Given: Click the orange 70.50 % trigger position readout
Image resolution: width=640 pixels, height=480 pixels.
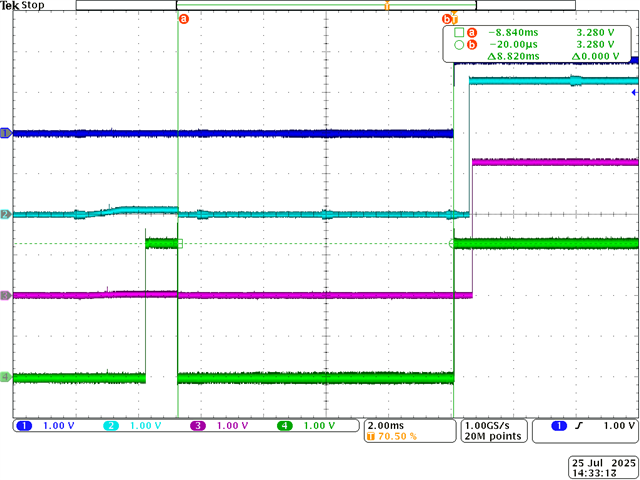Looking at the screenshot, I should [x=393, y=436].
